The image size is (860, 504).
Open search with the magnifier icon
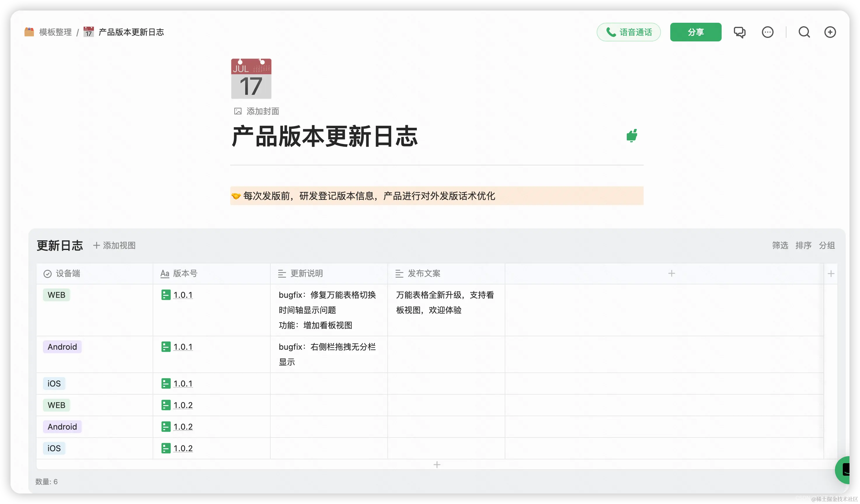tap(804, 32)
